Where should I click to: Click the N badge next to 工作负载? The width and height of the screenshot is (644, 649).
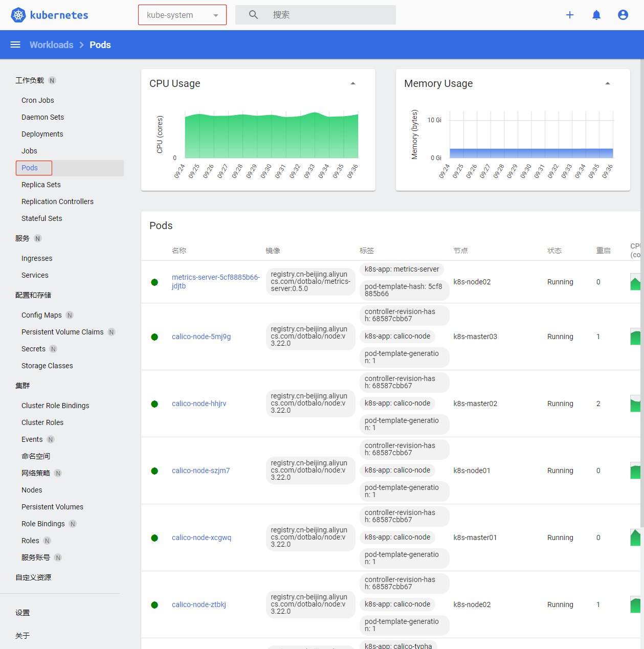tap(52, 80)
